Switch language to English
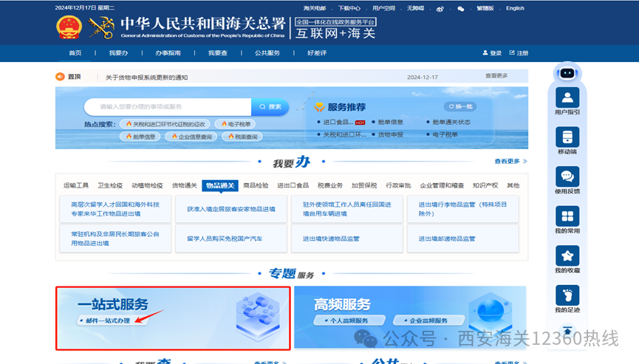 pyautogui.click(x=515, y=8)
